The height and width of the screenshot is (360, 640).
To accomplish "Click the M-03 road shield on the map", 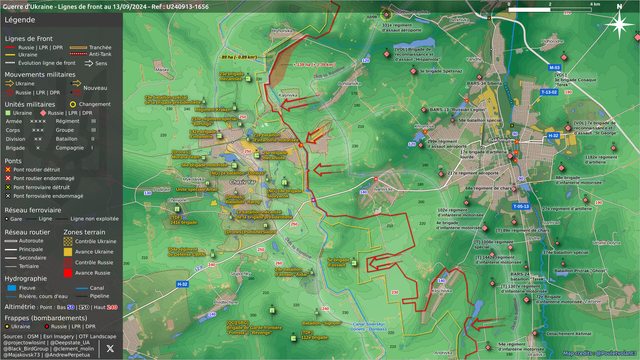I will tap(553, 67).
